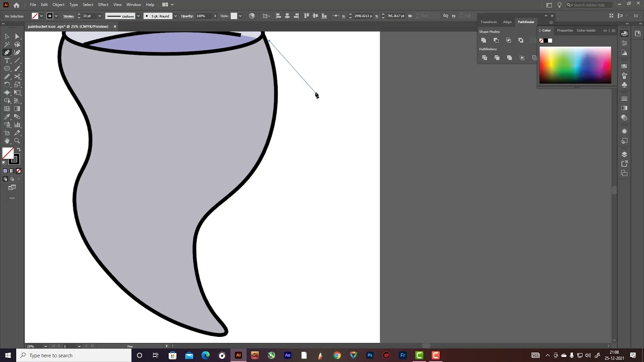
Task: Open the graphic Style dropdown
Action: (240, 16)
